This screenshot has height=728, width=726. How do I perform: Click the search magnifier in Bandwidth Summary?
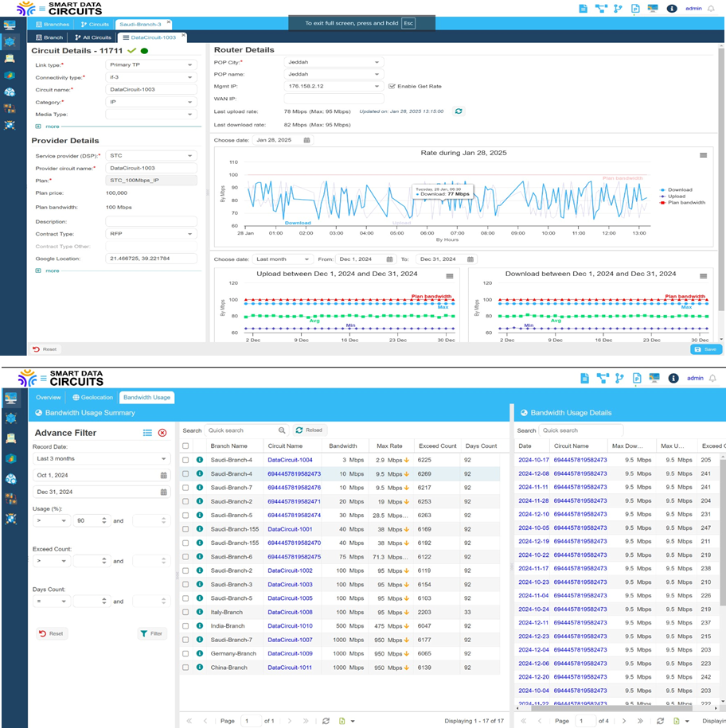click(x=282, y=430)
